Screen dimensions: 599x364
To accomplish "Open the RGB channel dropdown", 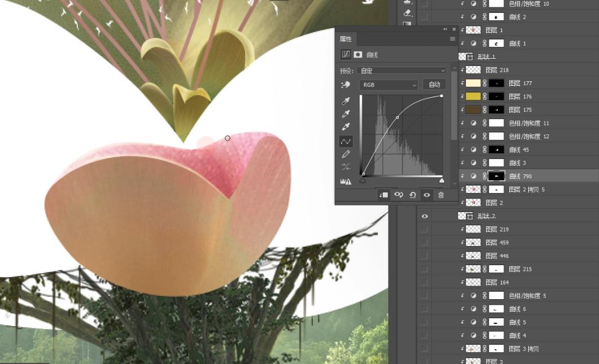I will [x=388, y=85].
